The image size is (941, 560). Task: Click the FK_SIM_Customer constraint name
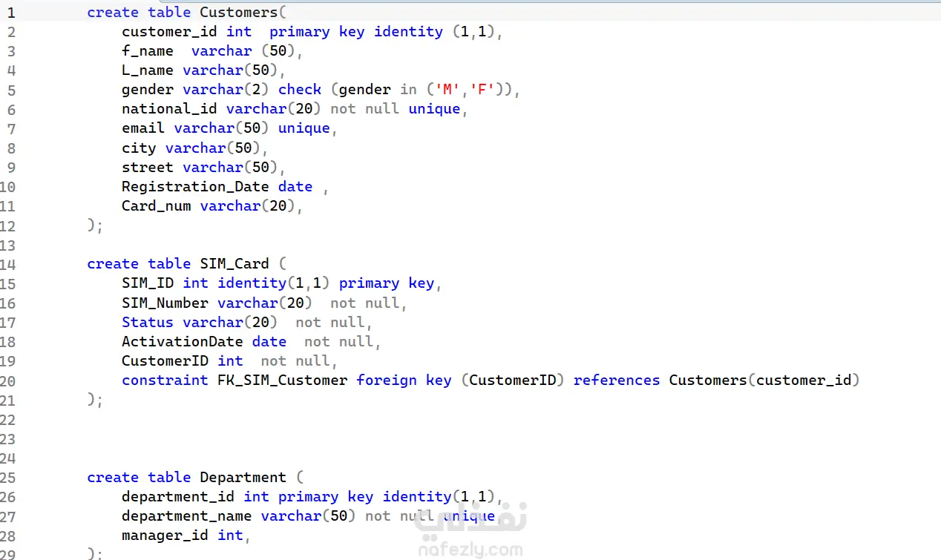click(x=283, y=380)
